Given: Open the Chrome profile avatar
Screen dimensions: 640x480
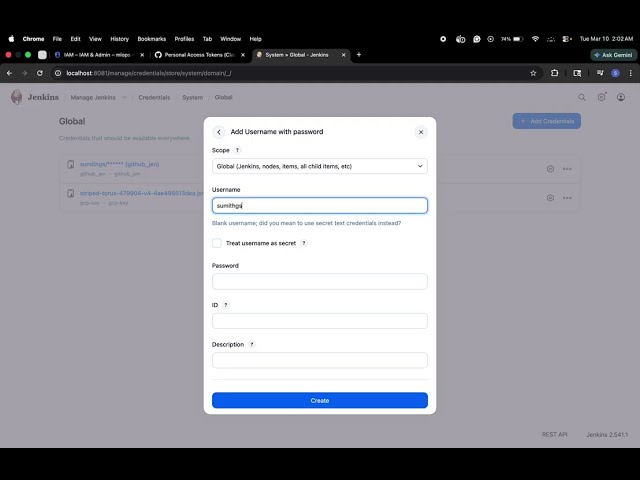Looking at the screenshot, I should [x=616, y=73].
